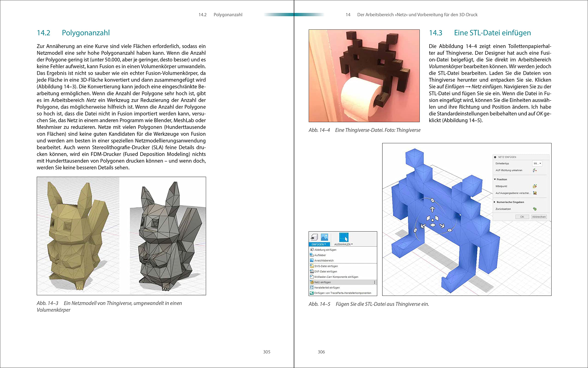This screenshot has width=588, height=368.
Task: Click the green Zurücksetzen reset icon
Action: 535,209
